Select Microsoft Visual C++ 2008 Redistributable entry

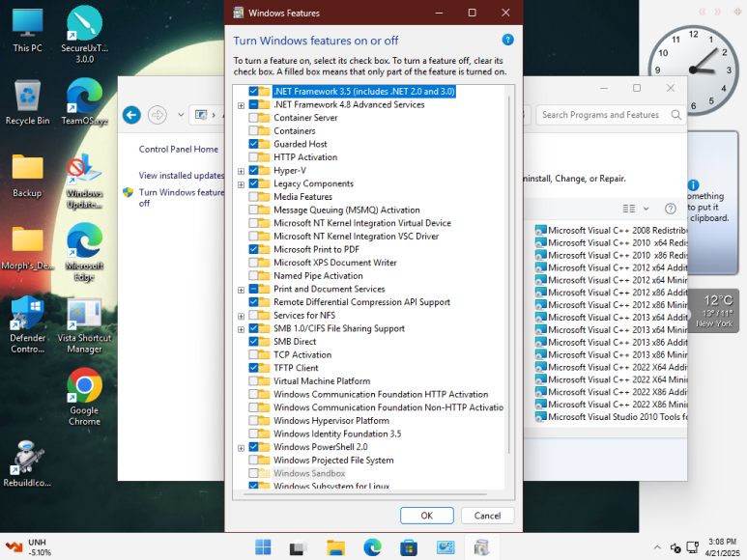pyautogui.click(x=611, y=231)
